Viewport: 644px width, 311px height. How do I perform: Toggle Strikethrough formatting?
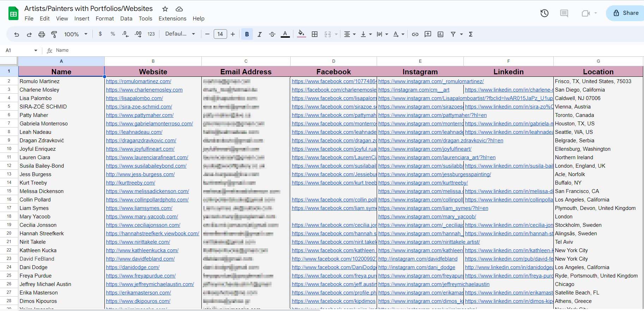pos(272,34)
